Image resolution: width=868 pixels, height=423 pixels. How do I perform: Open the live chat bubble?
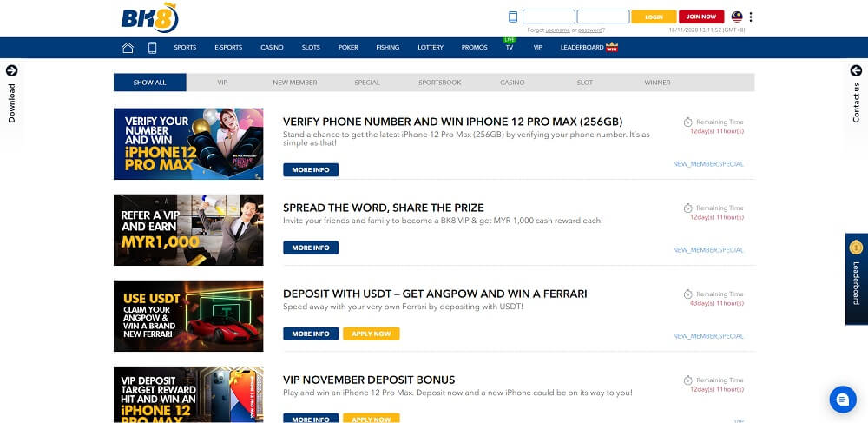click(843, 400)
